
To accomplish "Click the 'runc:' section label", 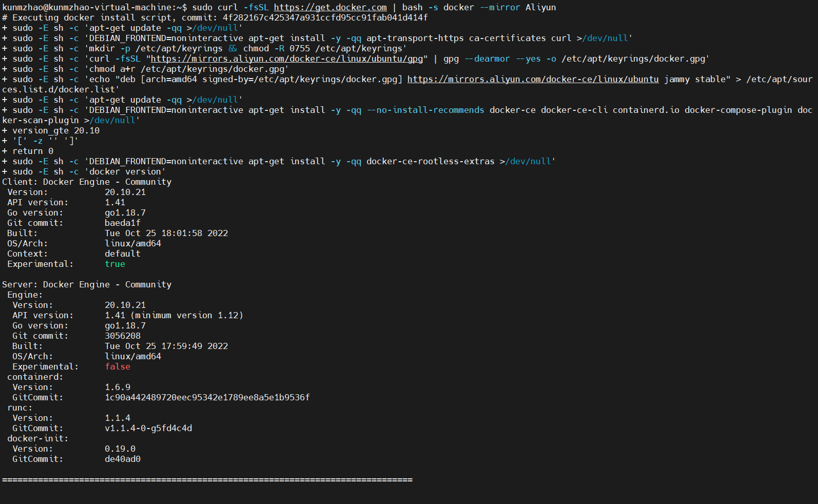I will click(x=20, y=408).
